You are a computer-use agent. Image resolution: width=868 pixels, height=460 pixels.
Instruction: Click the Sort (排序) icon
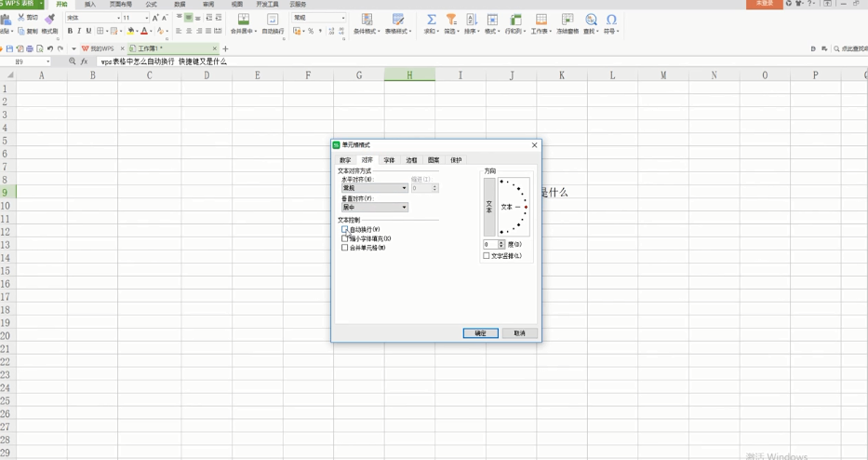tap(471, 20)
